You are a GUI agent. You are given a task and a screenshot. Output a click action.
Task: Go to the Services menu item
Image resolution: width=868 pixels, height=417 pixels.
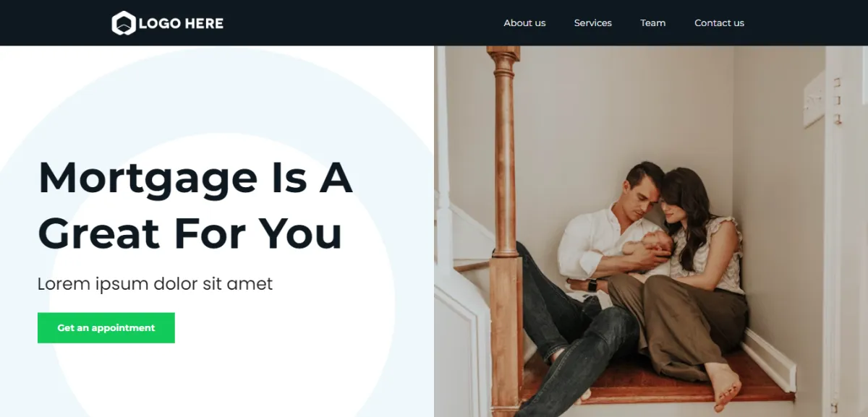click(x=592, y=23)
